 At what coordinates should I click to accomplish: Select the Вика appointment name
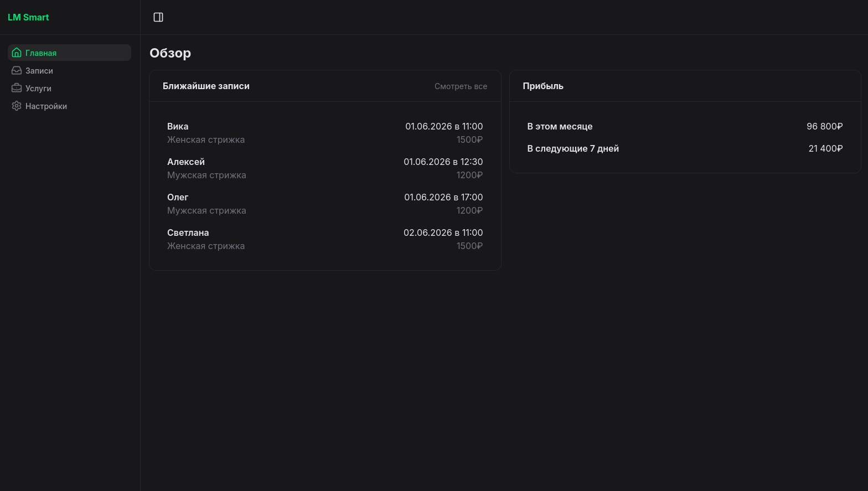(x=178, y=126)
